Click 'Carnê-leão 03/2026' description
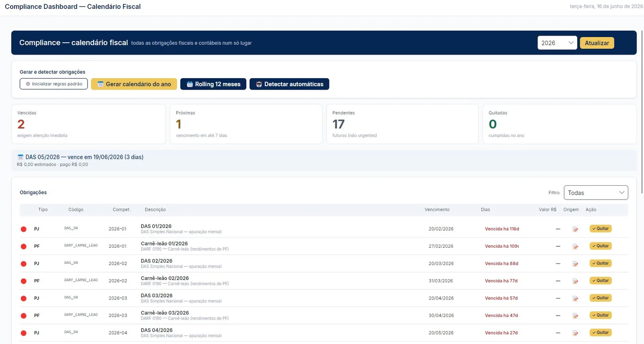This screenshot has height=344, width=644. pos(165,313)
